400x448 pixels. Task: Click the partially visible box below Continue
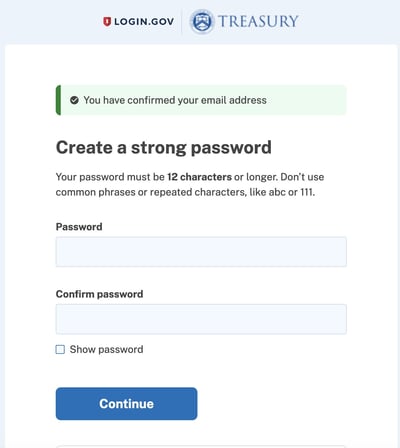click(x=201, y=446)
